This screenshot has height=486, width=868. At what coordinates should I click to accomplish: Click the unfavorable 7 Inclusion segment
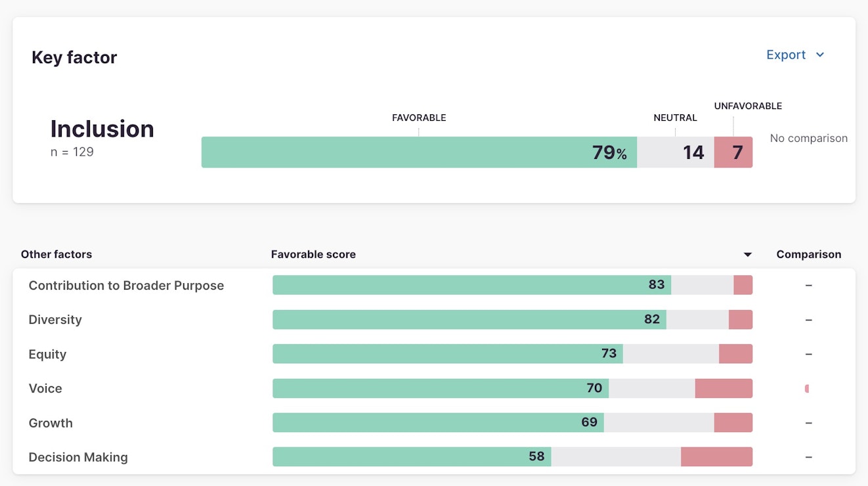click(x=733, y=152)
